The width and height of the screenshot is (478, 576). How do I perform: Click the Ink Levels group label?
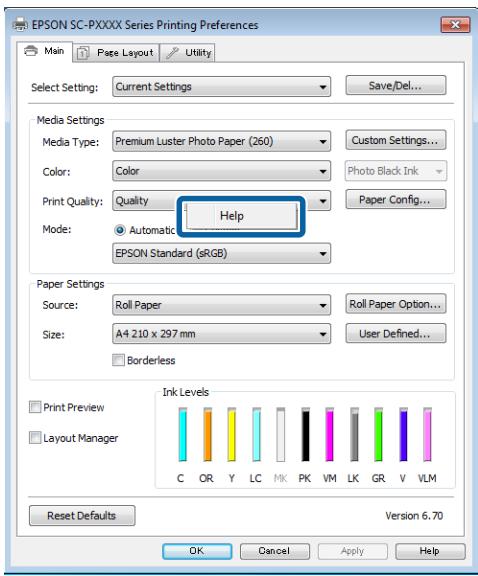click(186, 392)
